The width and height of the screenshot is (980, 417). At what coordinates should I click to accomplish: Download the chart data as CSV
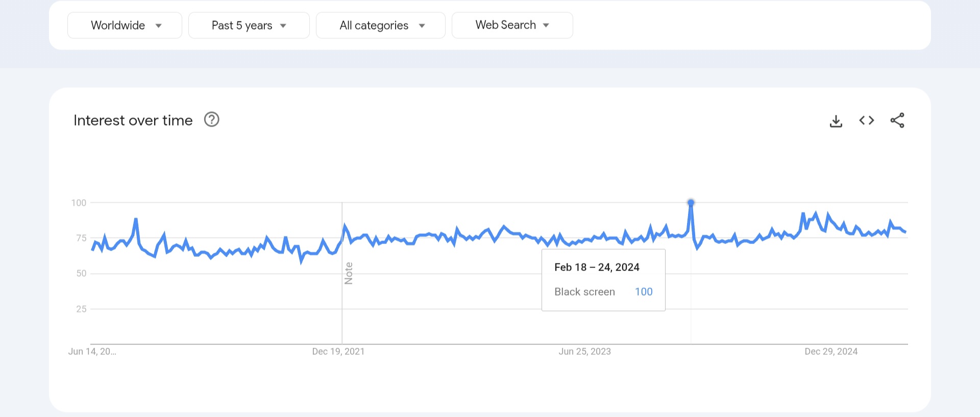coord(836,121)
